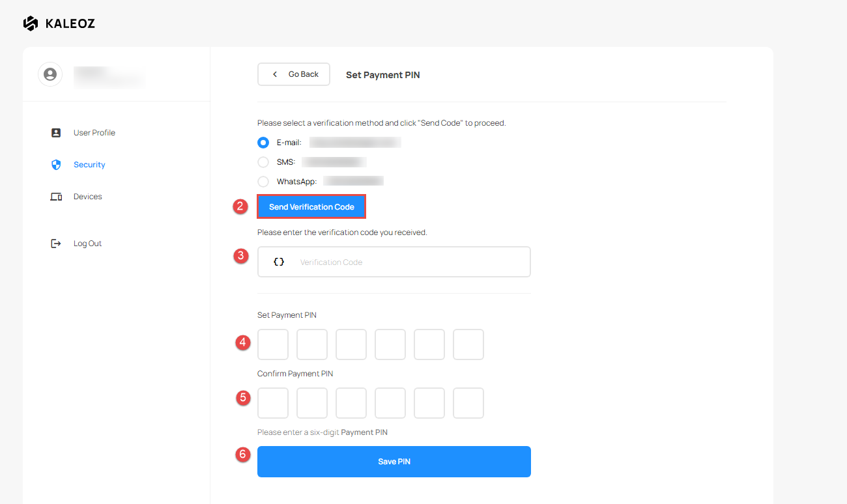Viewport: 847px width, 504px height.
Task: Click the Log Out arrow icon
Action: tap(56, 244)
